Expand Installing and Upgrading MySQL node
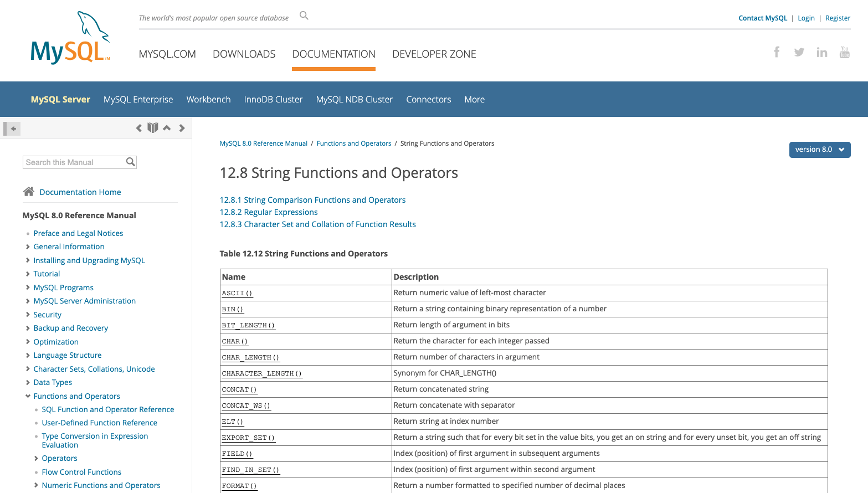This screenshot has height=493, width=868. tap(28, 260)
